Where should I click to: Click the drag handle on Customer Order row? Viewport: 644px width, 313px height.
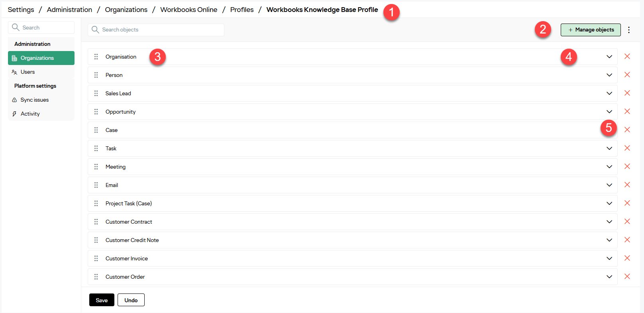click(x=96, y=277)
